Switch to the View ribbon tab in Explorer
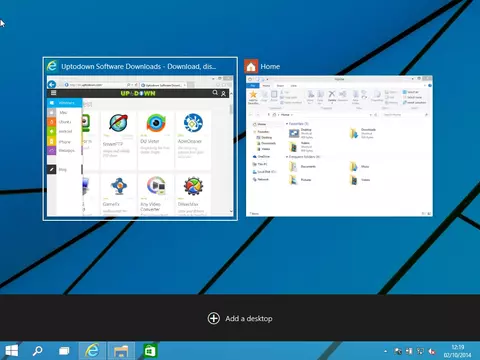Screen dimensions: 480x360 293,86
